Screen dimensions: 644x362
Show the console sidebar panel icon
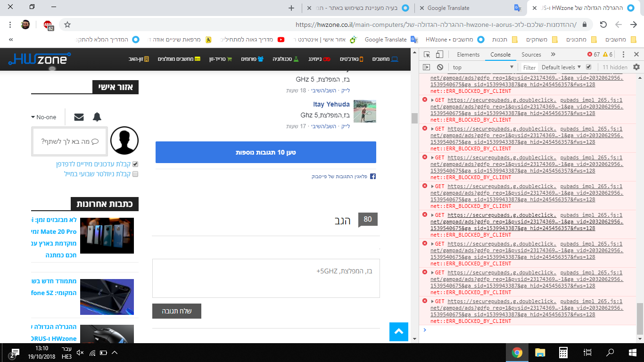click(x=427, y=67)
